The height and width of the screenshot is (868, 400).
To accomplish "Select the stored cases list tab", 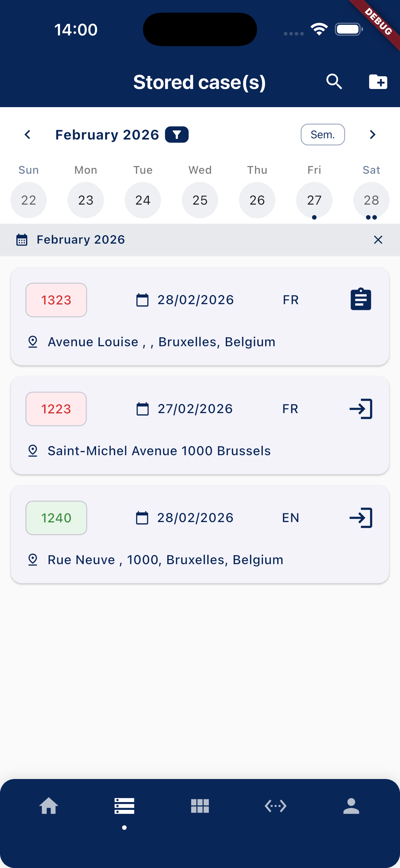I will click(125, 806).
